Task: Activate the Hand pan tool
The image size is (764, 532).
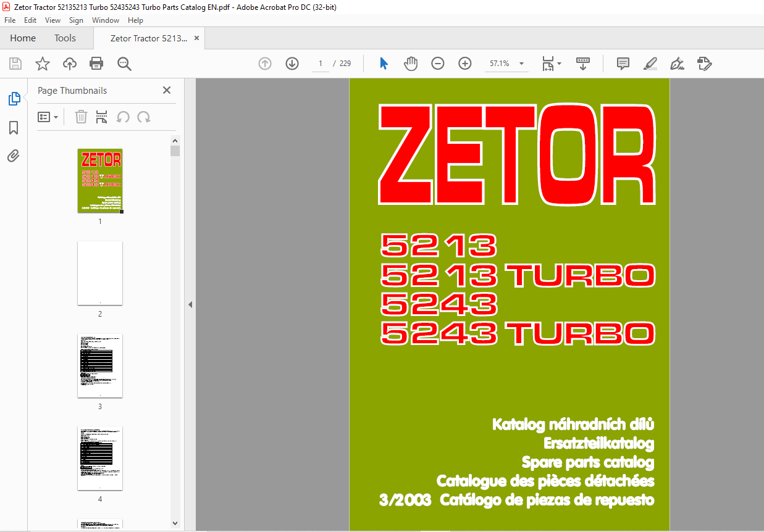Action: click(411, 64)
